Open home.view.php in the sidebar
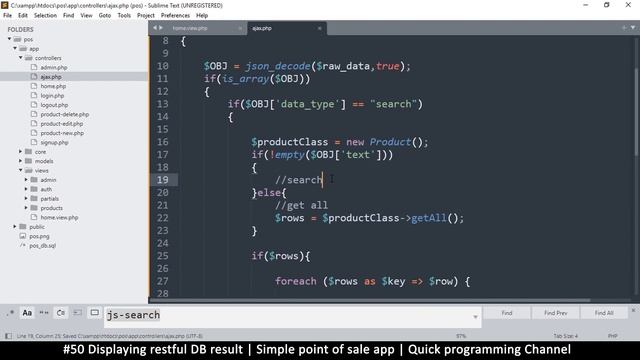 pyautogui.click(x=59, y=218)
